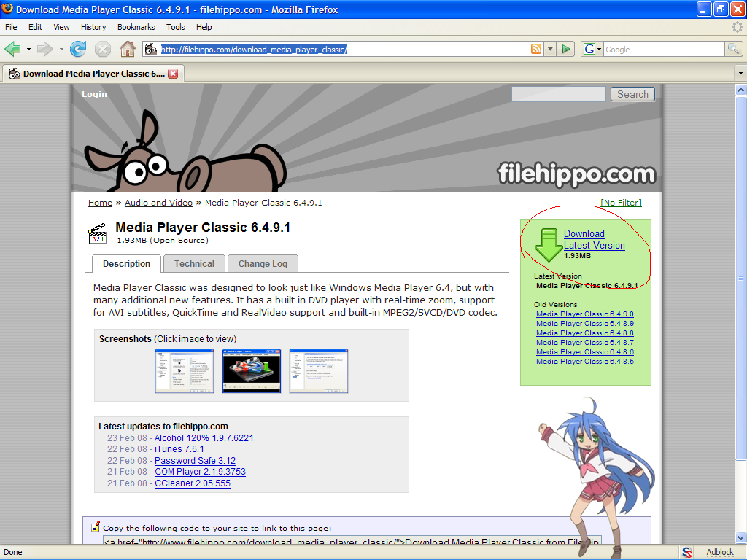Reload the current page
747x560 pixels.
77,49
